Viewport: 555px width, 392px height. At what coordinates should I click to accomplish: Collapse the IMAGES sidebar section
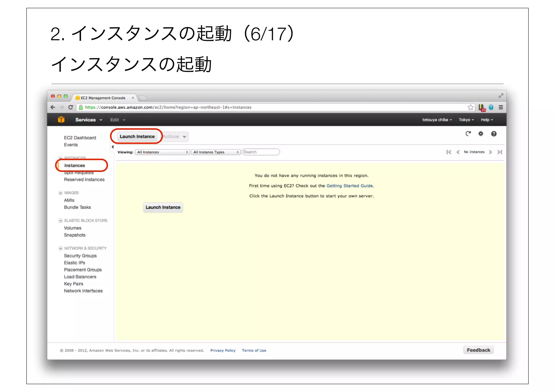[x=60, y=193]
